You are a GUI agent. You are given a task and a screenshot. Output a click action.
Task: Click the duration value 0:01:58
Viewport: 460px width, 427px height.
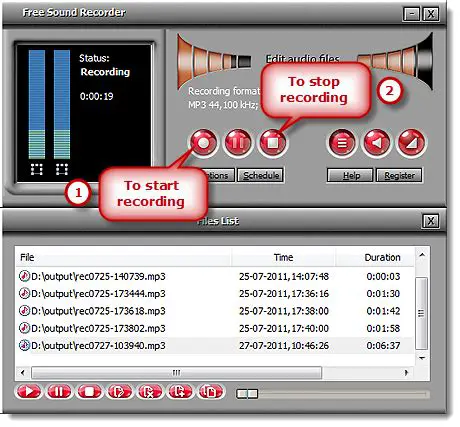click(x=383, y=328)
